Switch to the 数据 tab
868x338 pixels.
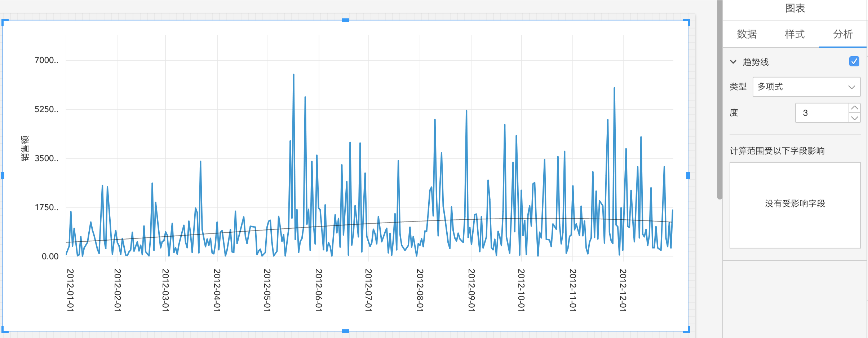click(x=747, y=34)
